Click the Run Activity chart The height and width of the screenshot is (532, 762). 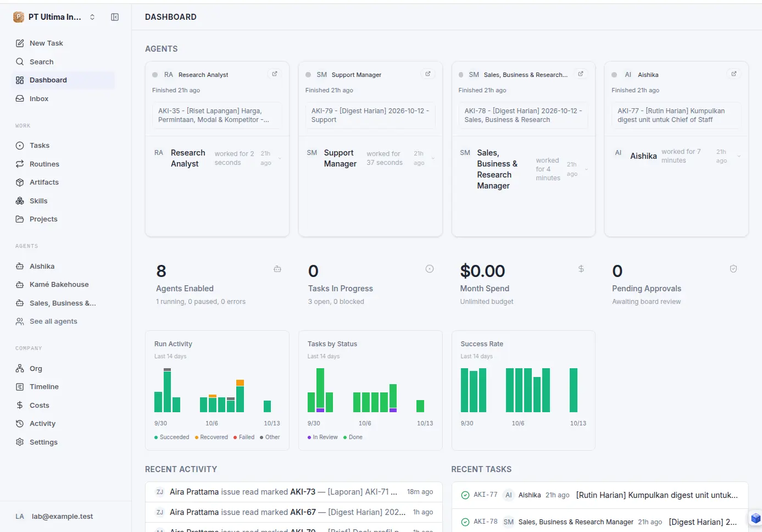point(218,391)
